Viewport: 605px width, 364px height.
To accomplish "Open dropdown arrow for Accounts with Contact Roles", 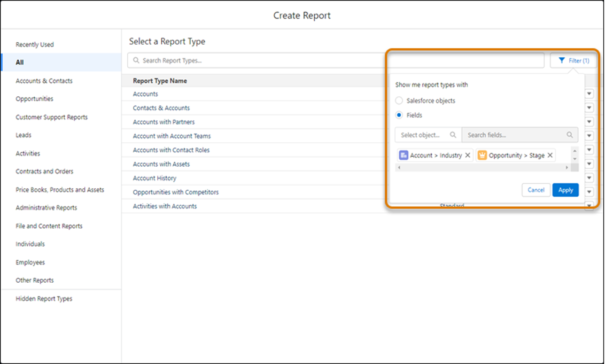I will coord(589,150).
